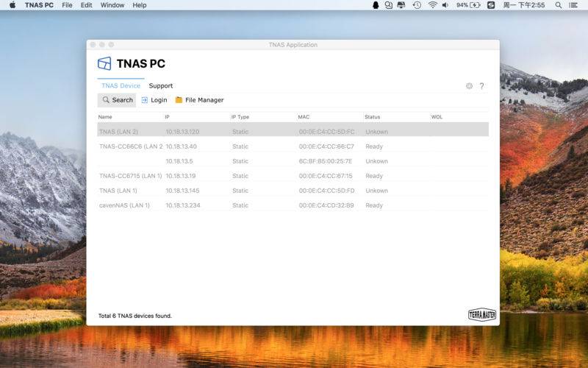The width and height of the screenshot is (588, 368).
Task: Open the Edit menu
Action: [x=86, y=5]
